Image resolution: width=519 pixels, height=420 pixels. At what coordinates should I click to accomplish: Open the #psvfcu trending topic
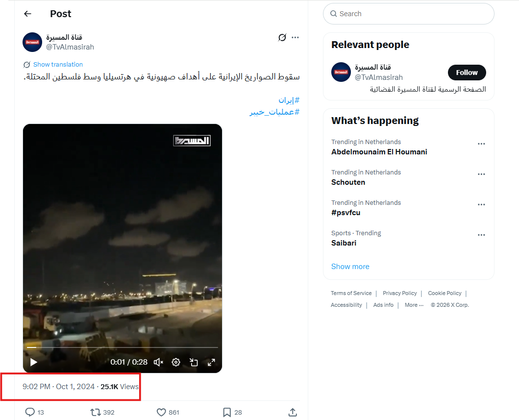click(346, 213)
